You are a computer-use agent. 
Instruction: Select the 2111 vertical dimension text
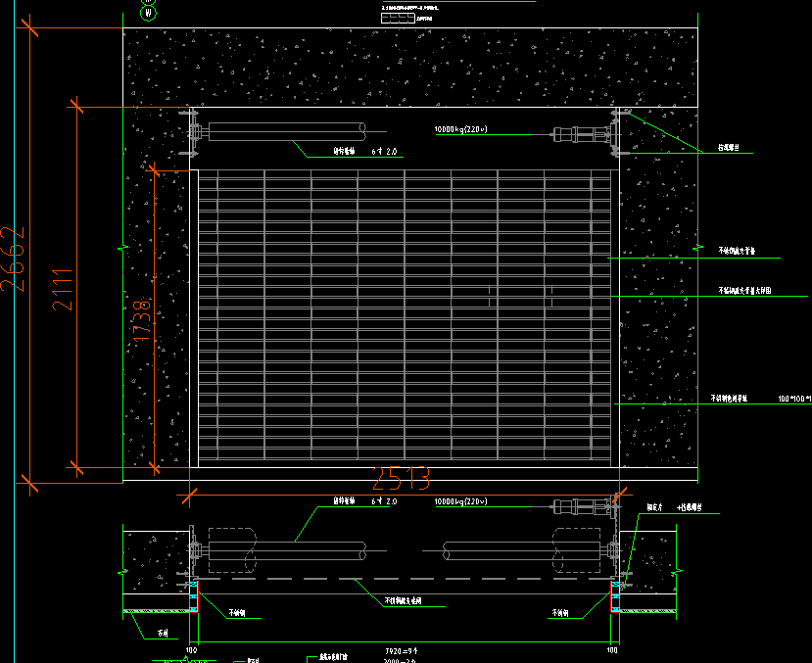(63, 290)
